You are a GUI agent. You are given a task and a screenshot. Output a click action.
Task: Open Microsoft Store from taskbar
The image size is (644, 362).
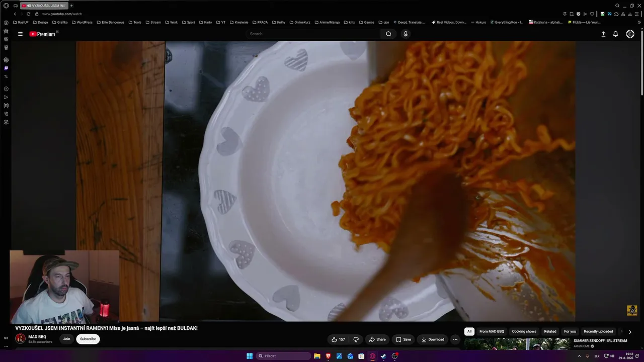361,356
